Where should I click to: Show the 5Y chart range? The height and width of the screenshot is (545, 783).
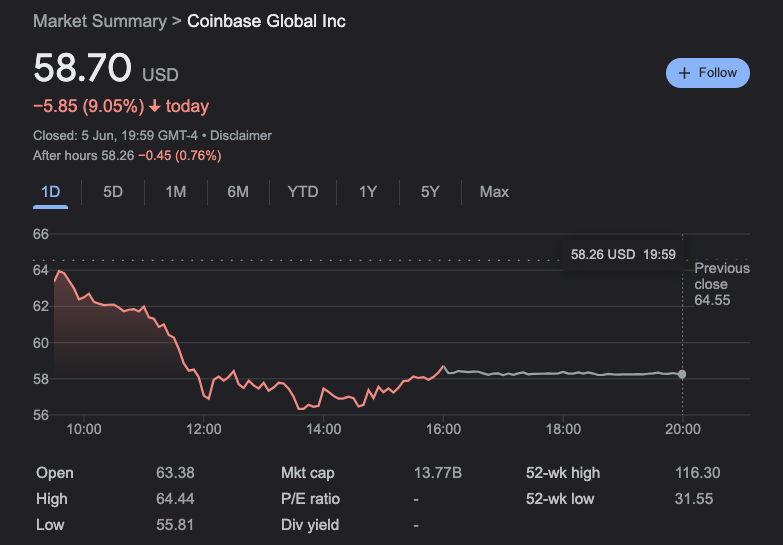pos(430,192)
